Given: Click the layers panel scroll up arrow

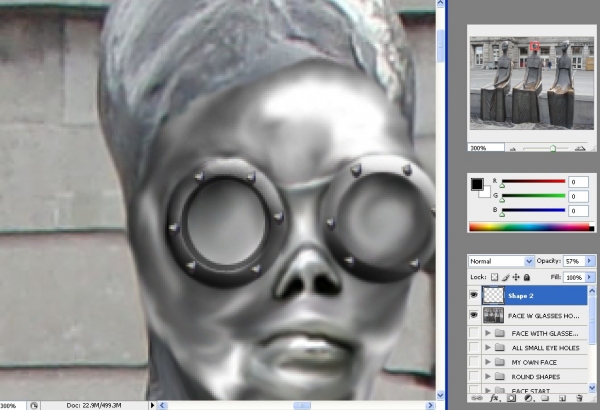Looking at the screenshot, I should pyautogui.click(x=592, y=291).
